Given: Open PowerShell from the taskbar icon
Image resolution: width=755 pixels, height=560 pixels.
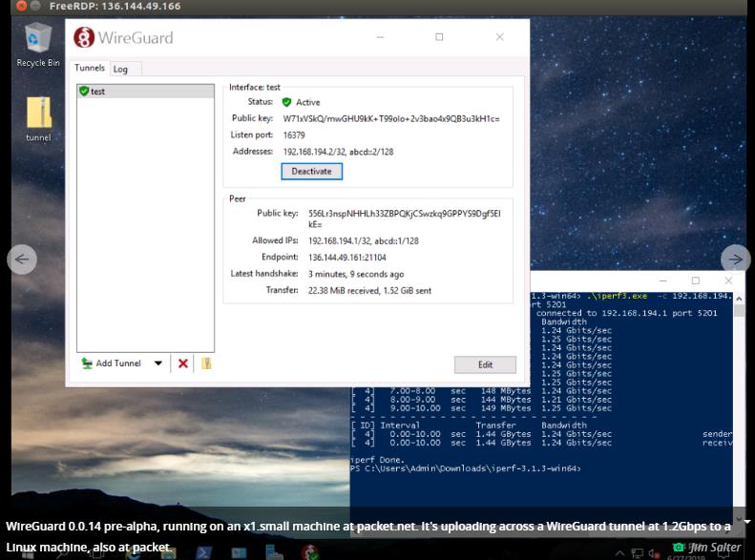Looking at the screenshot, I should [x=202, y=552].
